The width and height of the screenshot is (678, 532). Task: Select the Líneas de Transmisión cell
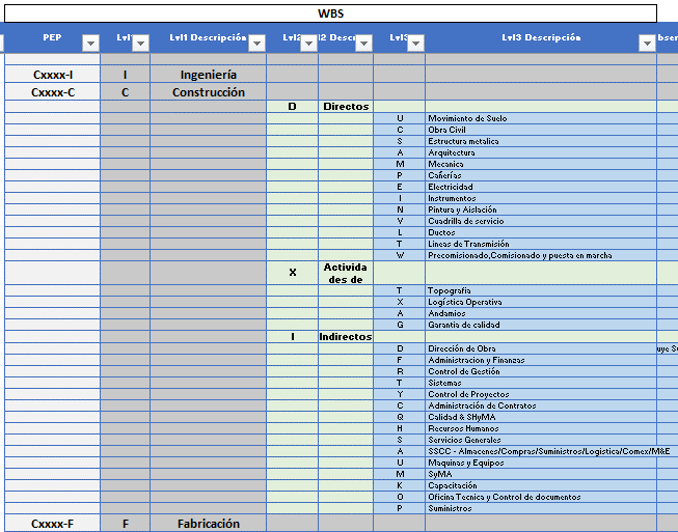468,244
